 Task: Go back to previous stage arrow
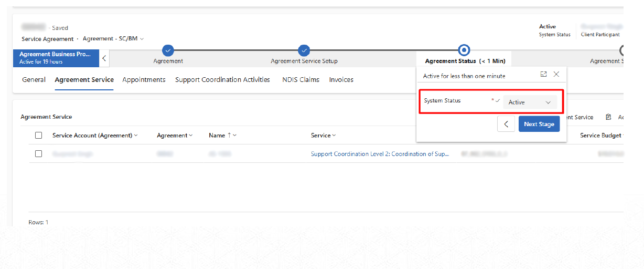(506, 124)
